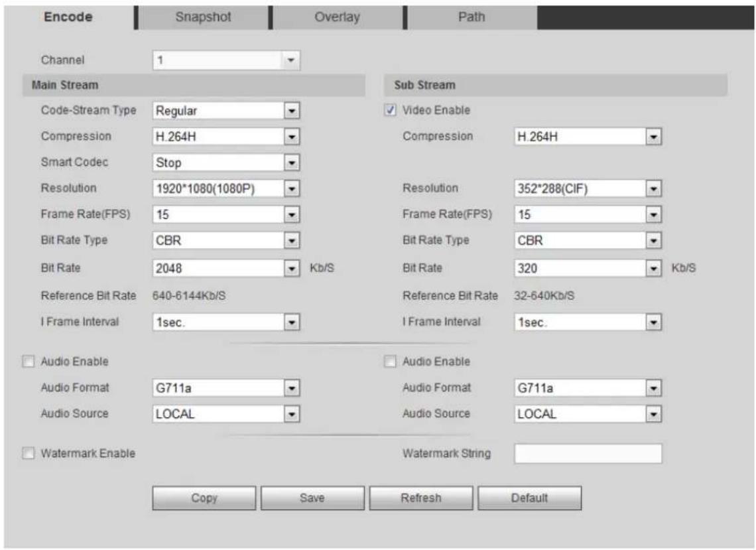
Task: Expand Code-Stream Type dropdown
Action: point(226,111)
